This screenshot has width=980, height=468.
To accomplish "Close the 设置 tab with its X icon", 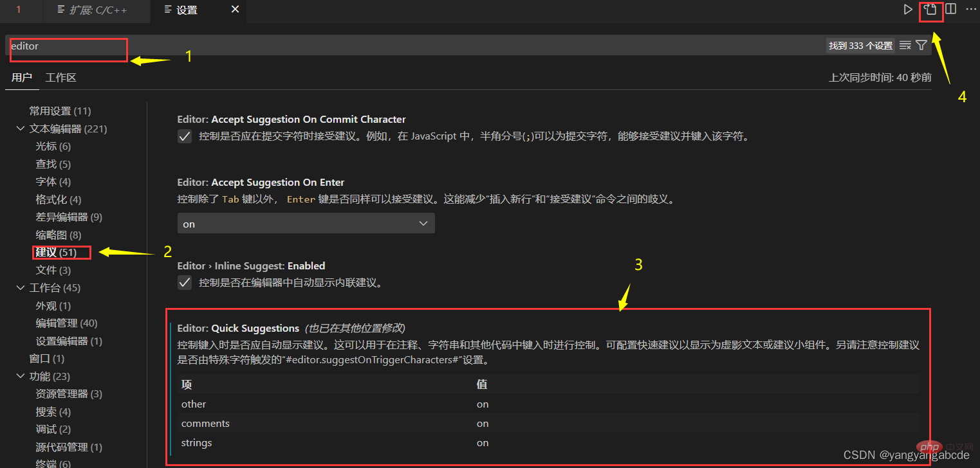I will (236, 11).
